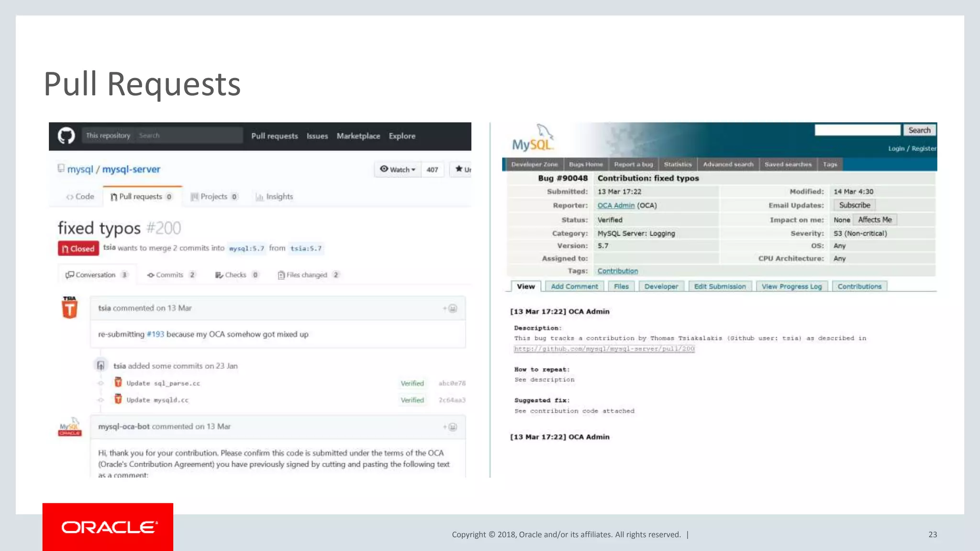Open the mysql owner link
This screenshot has width=980, height=551.
[80, 169]
